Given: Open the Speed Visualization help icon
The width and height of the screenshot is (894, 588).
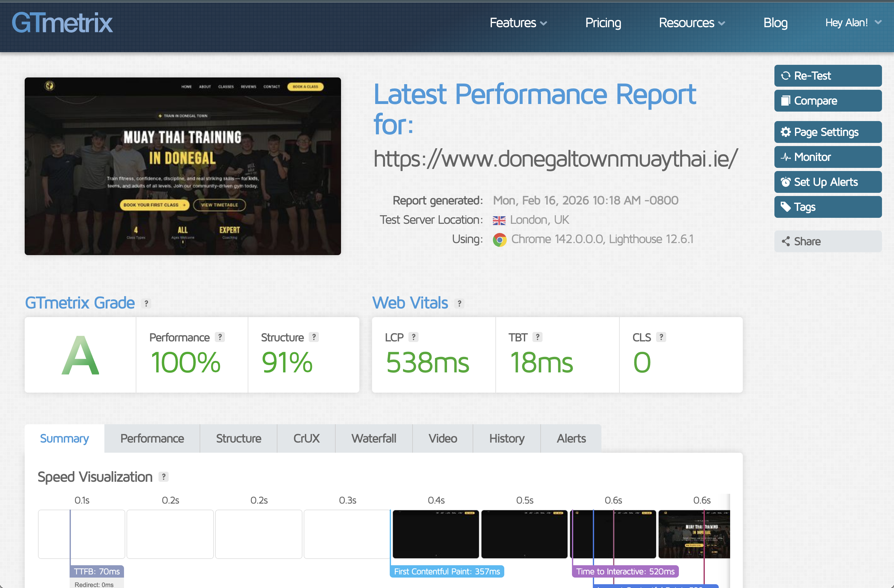Looking at the screenshot, I should (164, 477).
